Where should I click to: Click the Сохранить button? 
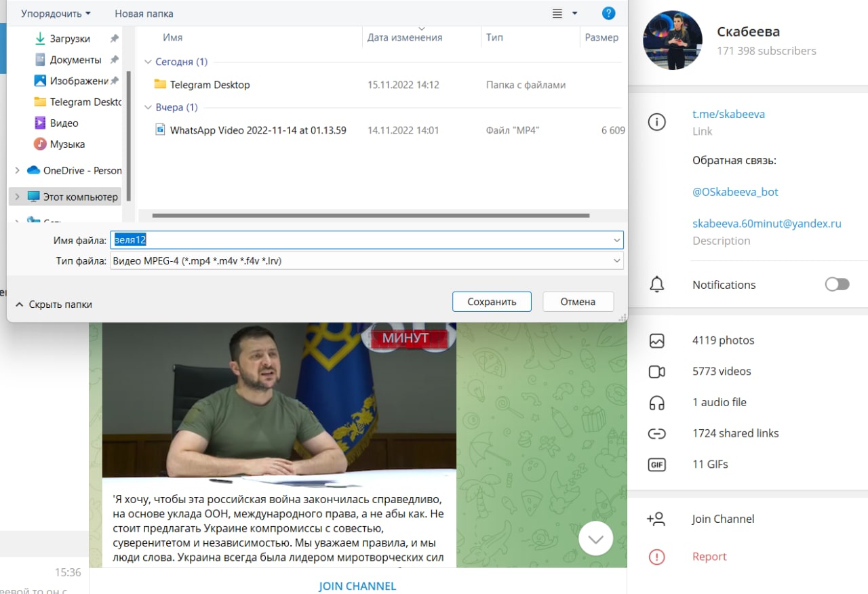click(x=492, y=302)
